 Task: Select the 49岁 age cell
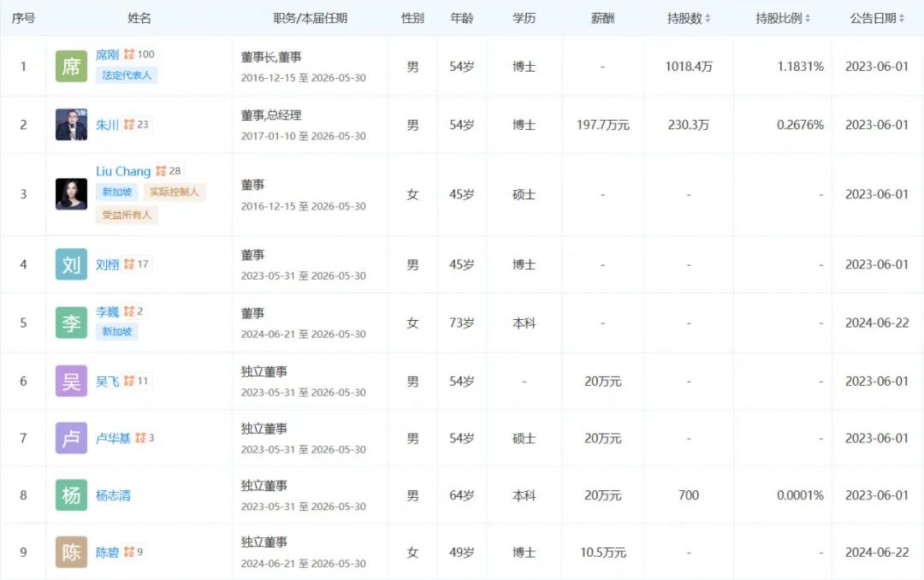pyautogui.click(x=461, y=553)
